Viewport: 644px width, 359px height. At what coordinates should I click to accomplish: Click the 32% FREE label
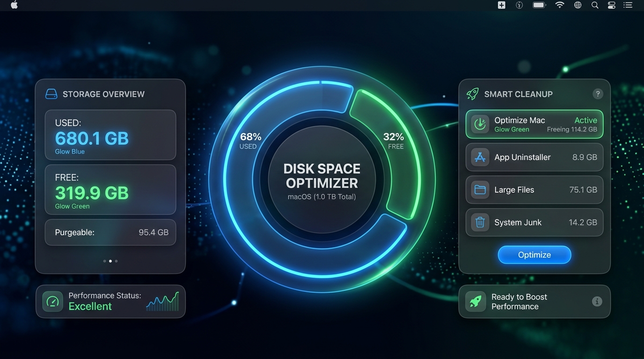(393, 141)
